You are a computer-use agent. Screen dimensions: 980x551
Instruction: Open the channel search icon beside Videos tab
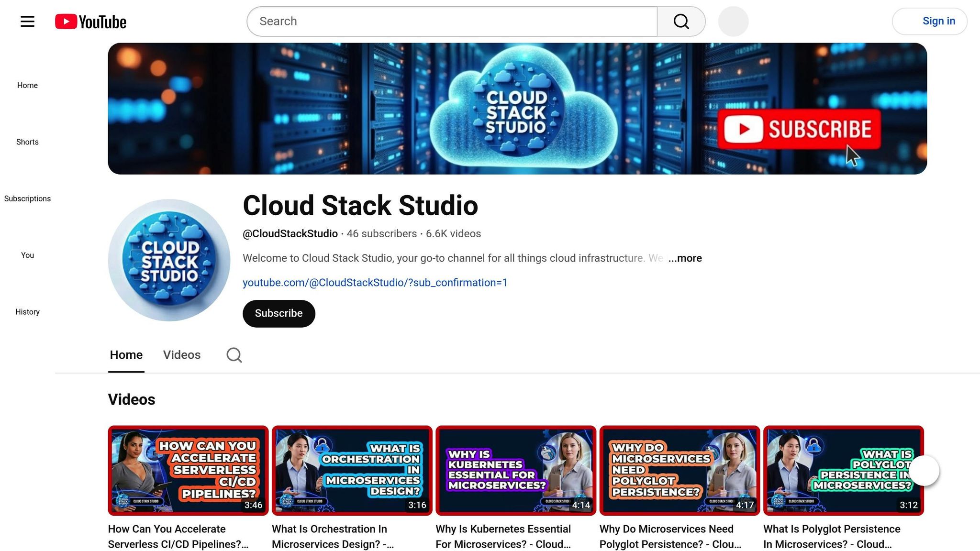(x=234, y=355)
